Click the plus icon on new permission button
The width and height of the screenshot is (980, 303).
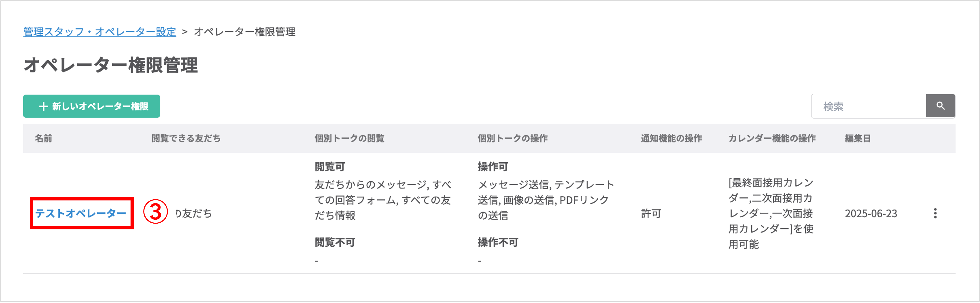(43, 106)
